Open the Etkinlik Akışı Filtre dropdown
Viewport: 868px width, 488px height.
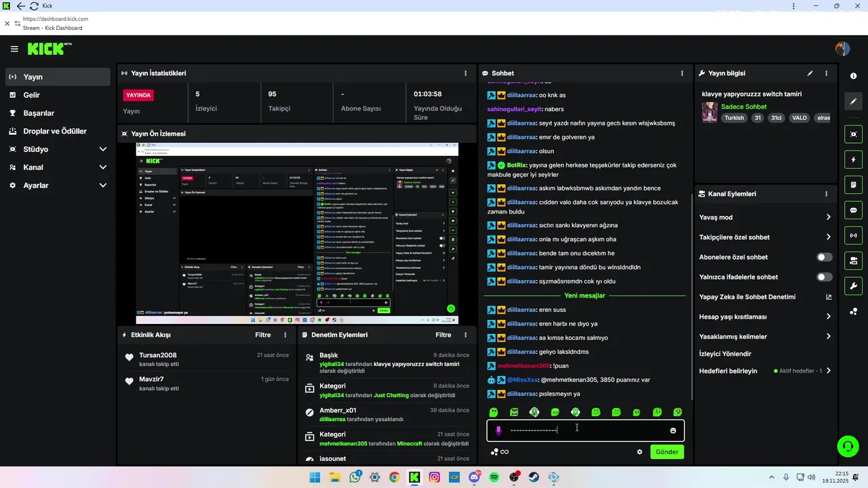pos(263,335)
